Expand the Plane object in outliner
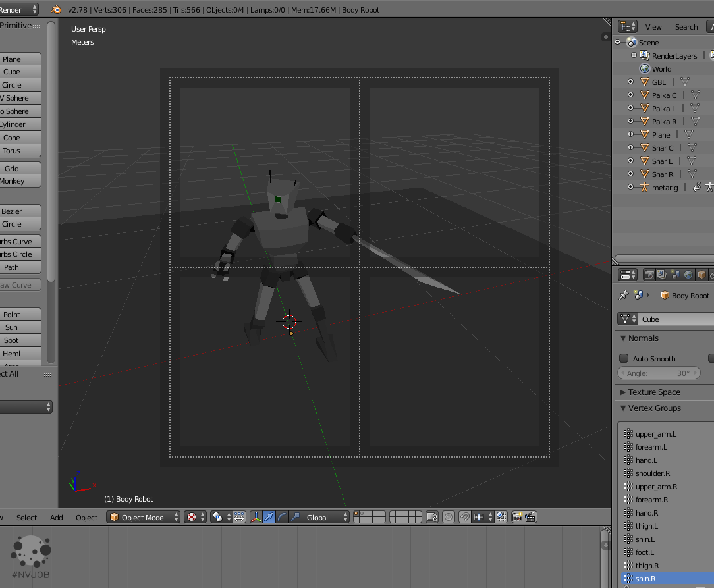 630,134
